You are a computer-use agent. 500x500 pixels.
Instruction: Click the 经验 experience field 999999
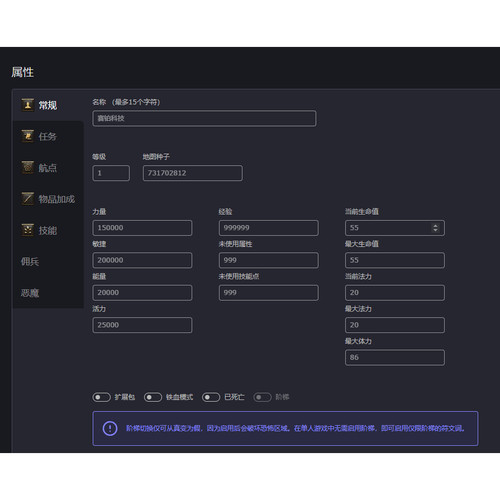269,228
